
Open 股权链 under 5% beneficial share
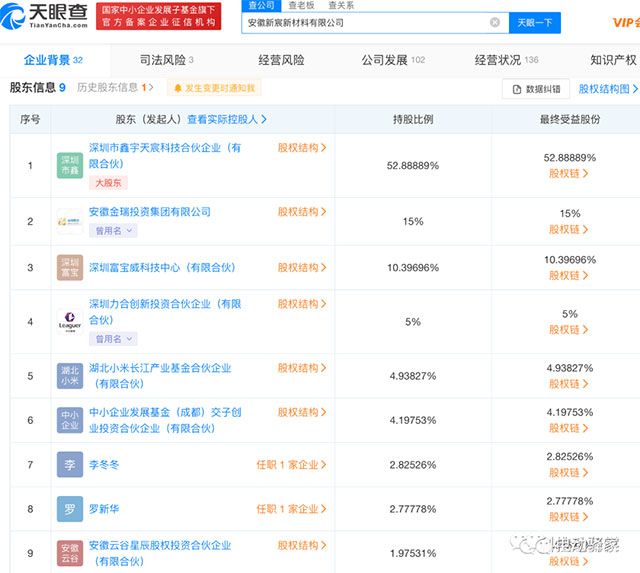pyautogui.click(x=569, y=330)
